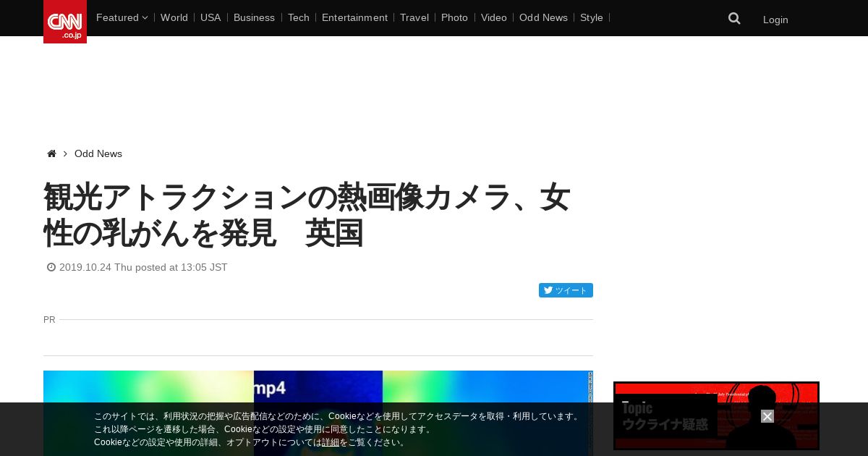This screenshot has height=456, width=868.
Task: Open the Business section
Action: pos(254,17)
